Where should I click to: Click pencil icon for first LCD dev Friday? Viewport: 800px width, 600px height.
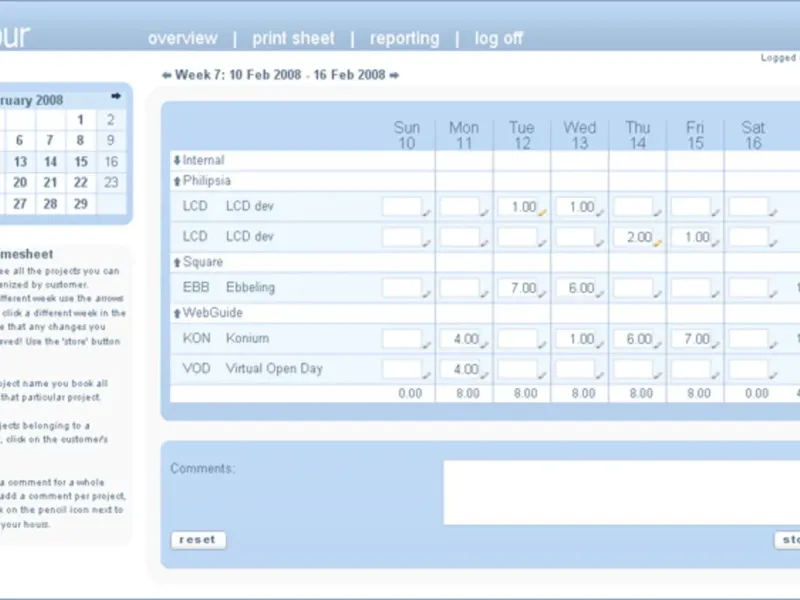tap(715, 213)
